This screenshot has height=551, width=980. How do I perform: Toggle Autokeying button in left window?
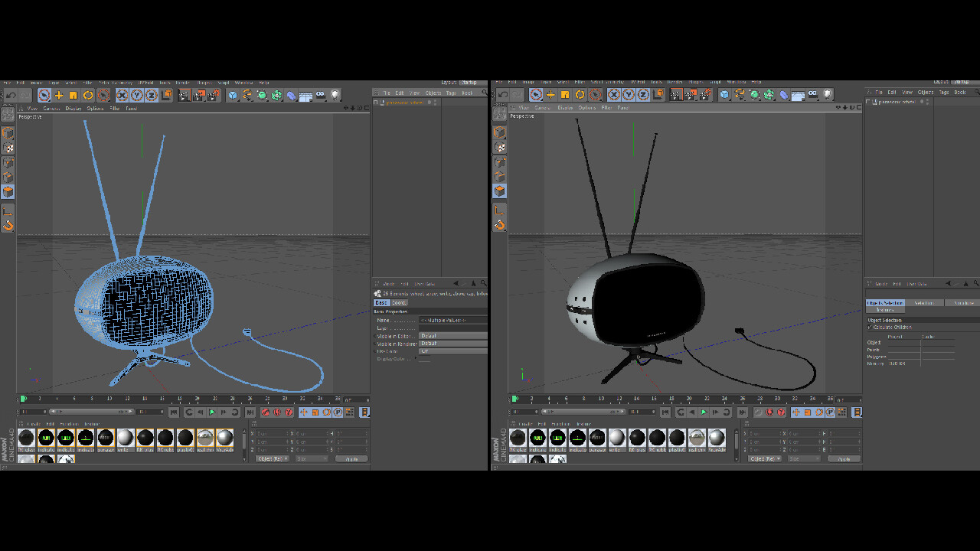point(277,412)
